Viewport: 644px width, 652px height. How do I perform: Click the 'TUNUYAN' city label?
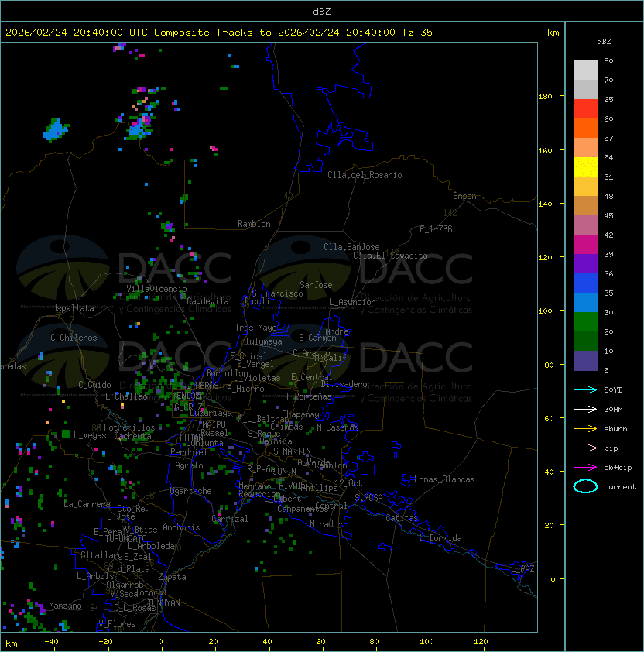pos(164,603)
